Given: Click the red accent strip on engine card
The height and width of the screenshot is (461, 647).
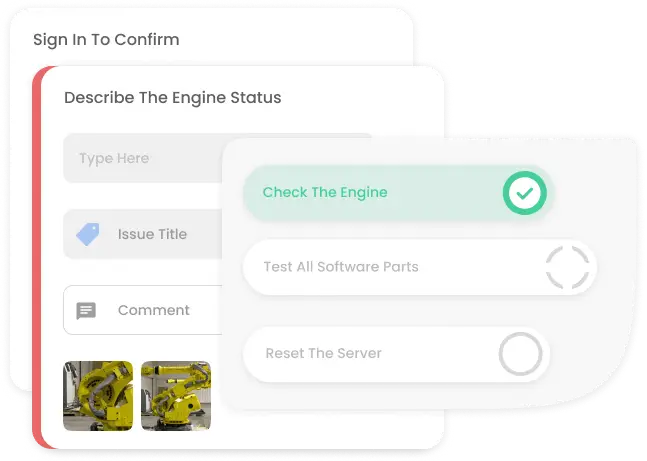Looking at the screenshot, I should coord(37,257).
